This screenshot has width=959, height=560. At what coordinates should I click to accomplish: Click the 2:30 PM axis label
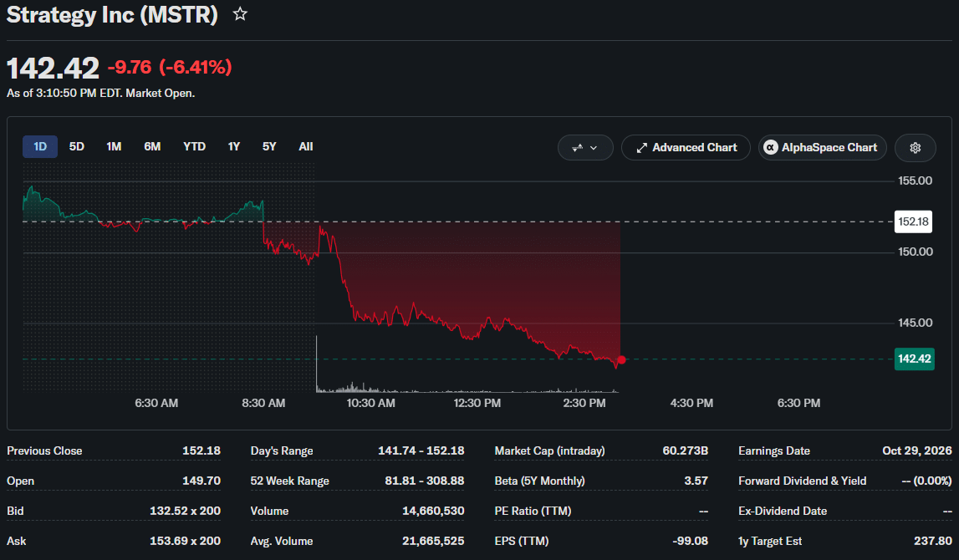(x=584, y=404)
